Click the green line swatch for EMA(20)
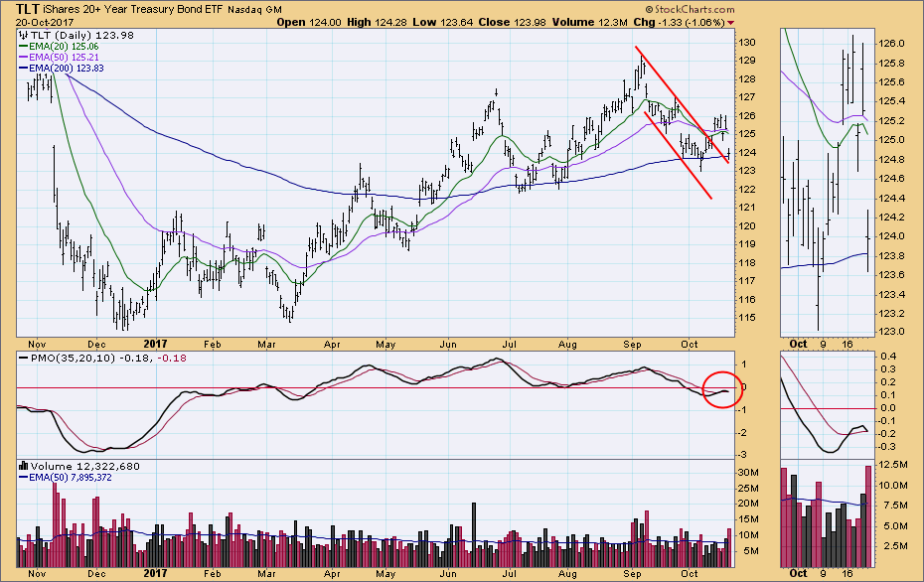 (24, 46)
